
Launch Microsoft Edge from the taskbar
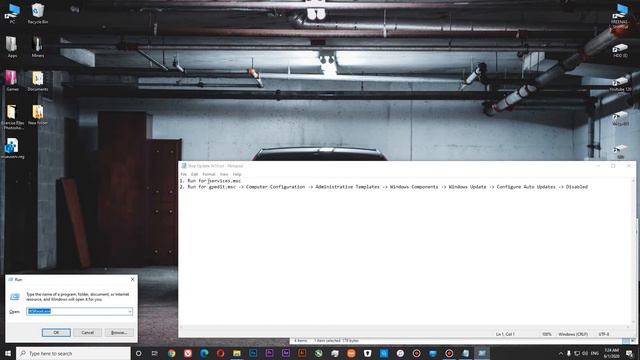204,353
